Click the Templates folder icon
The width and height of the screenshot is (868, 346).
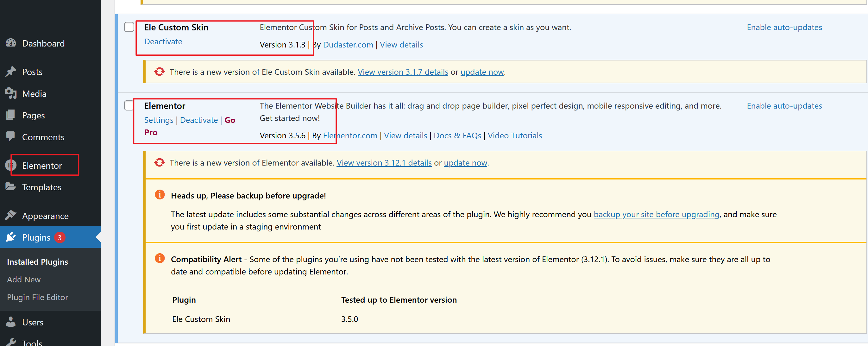point(11,187)
